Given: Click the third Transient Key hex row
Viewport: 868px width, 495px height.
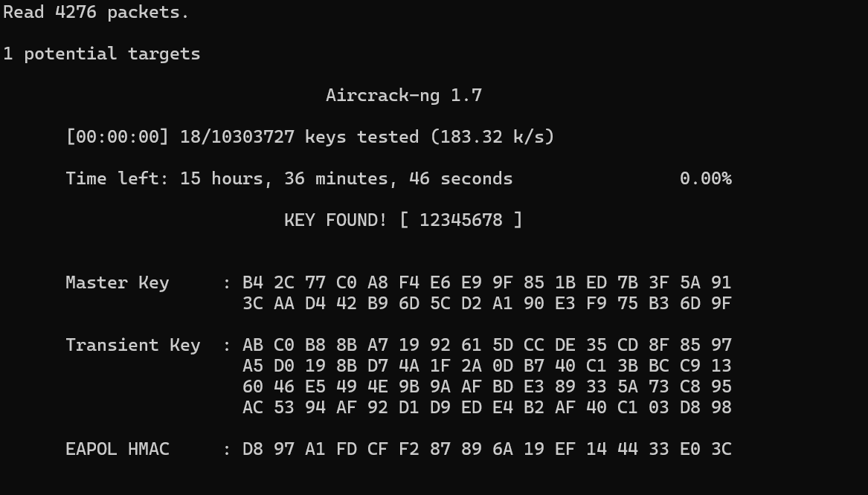Looking at the screenshot, I should 486,387.
